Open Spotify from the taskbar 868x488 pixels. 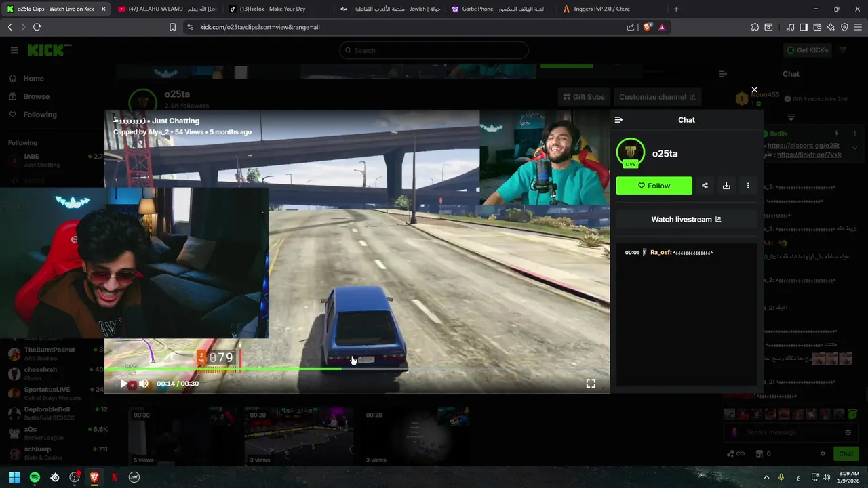(x=35, y=477)
